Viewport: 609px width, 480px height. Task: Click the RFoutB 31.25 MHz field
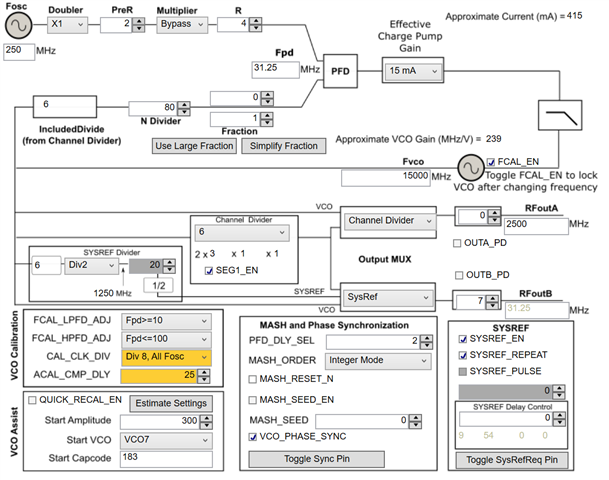pos(537,310)
